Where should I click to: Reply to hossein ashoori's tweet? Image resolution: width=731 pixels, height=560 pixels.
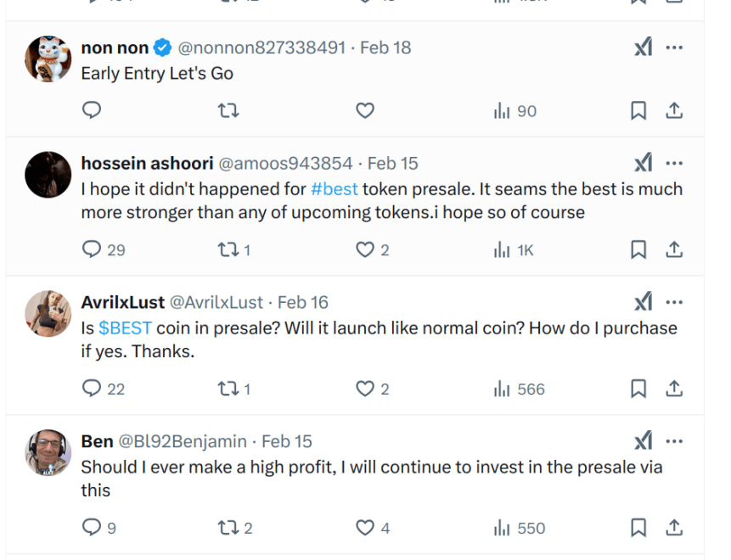92,249
